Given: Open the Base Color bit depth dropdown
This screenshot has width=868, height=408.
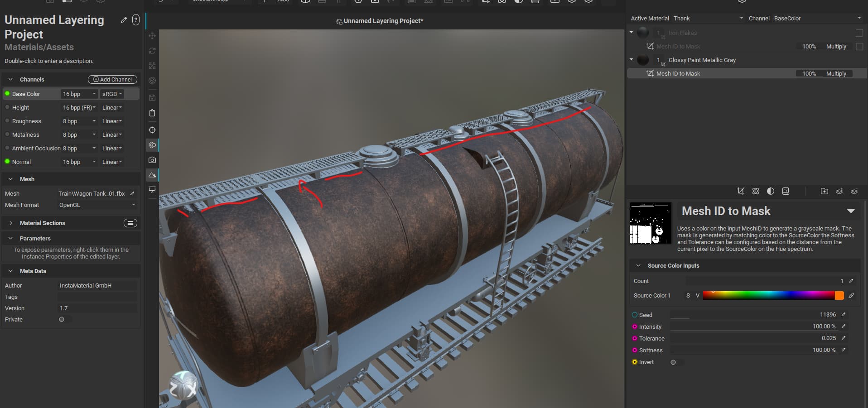Looking at the screenshot, I should click(x=79, y=94).
